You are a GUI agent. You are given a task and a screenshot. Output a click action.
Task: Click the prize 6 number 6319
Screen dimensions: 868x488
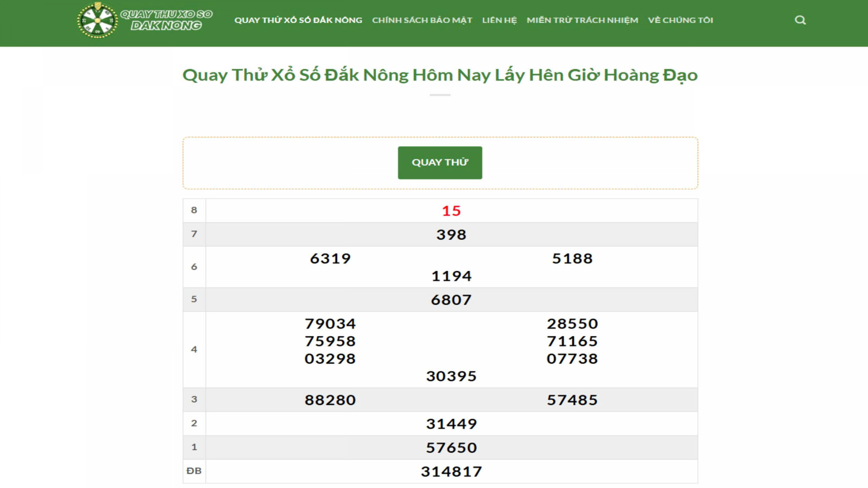[x=330, y=259]
